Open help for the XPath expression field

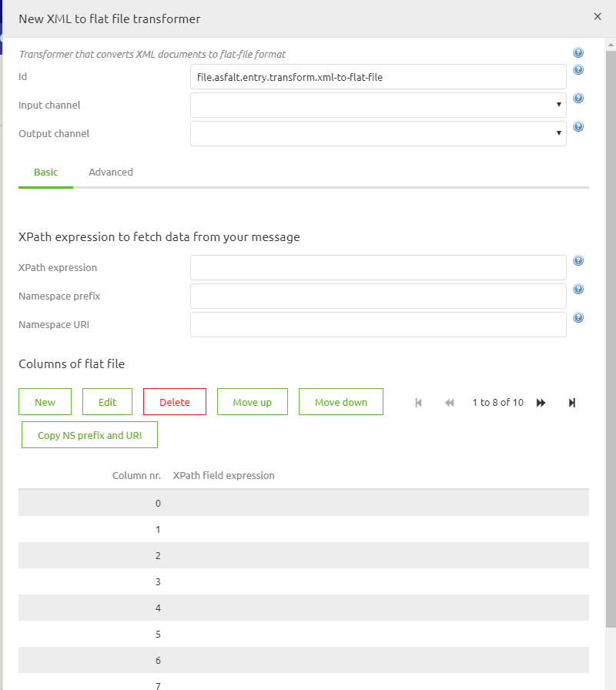click(x=578, y=260)
